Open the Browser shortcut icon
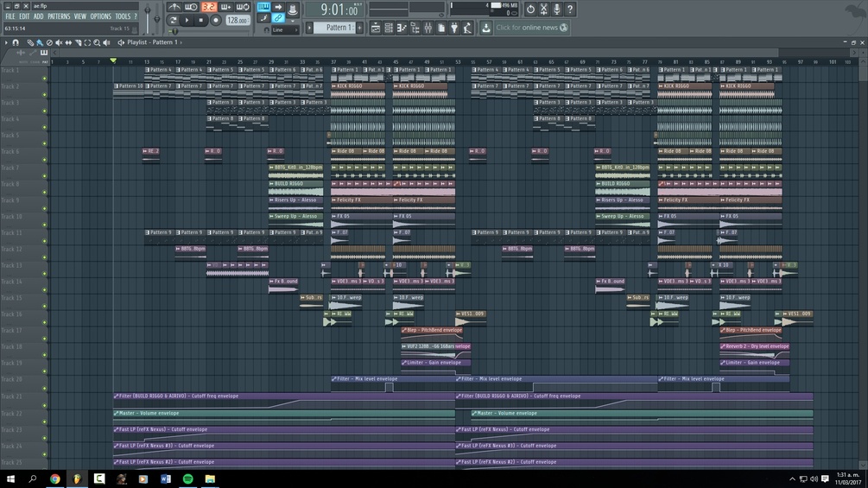The image size is (868, 488). click(x=415, y=28)
